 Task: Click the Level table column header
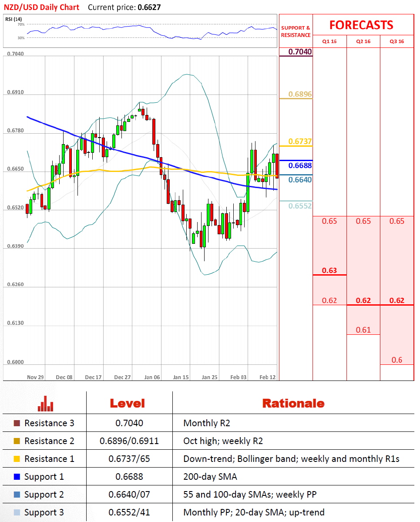(x=128, y=404)
